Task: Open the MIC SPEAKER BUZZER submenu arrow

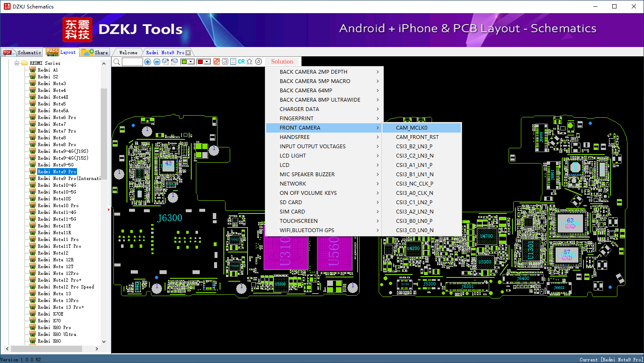Action: click(x=377, y=175)
